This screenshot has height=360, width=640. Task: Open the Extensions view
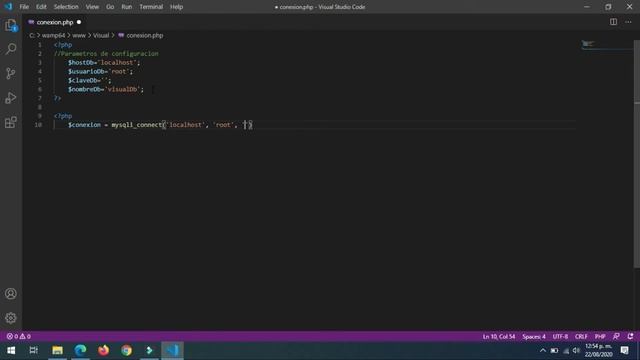point(11,122)
